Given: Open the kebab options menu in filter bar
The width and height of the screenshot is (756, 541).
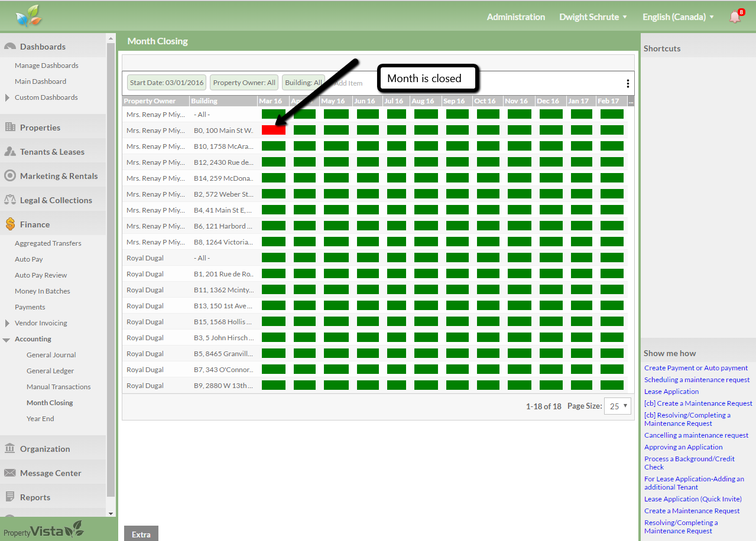Looking at the screenshot, I should 627,83.
